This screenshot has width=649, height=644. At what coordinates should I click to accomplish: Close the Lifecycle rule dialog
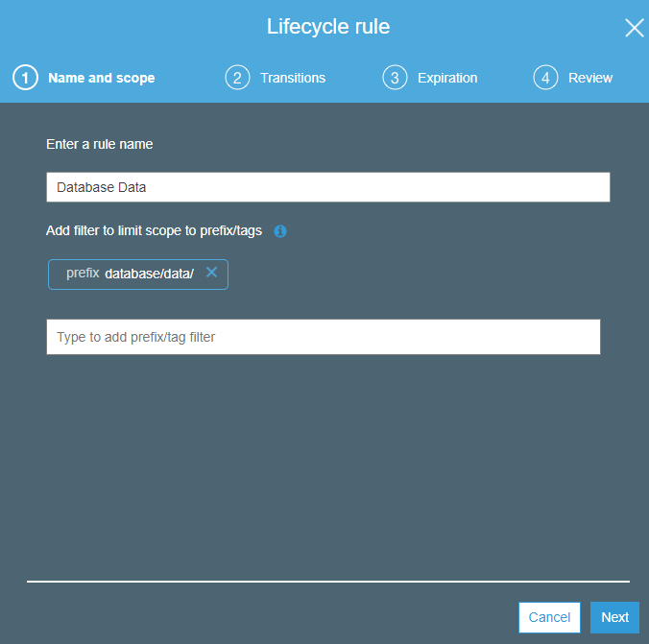[634, 28]
